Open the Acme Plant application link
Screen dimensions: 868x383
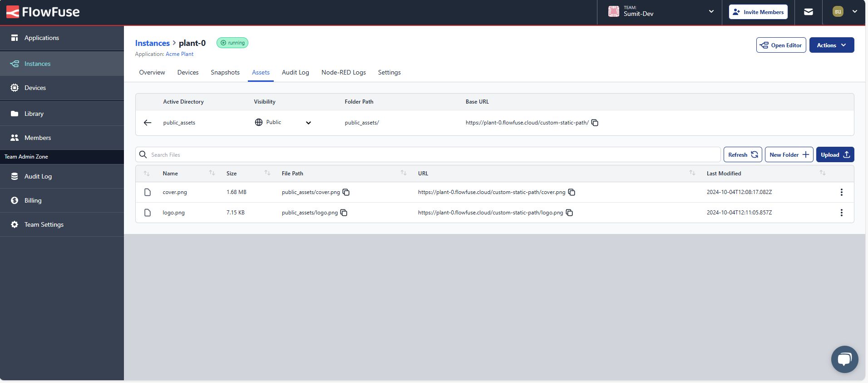[x=179, y=54]
